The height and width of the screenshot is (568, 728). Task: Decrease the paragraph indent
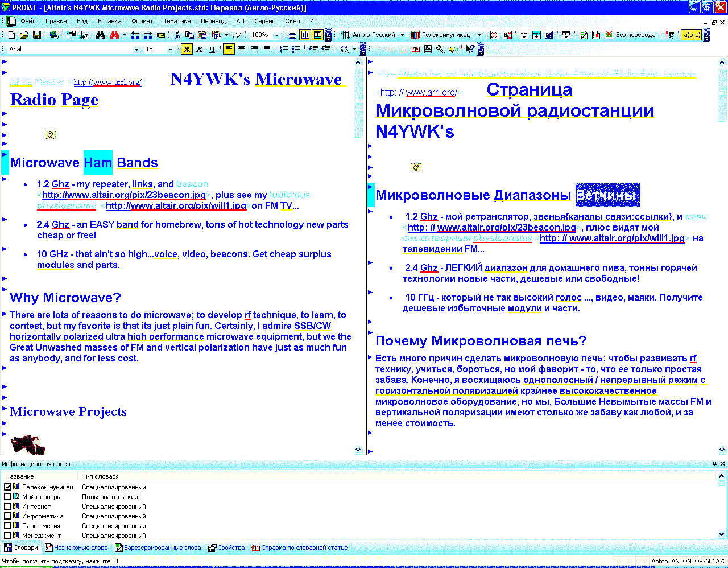tap(313, 49)
